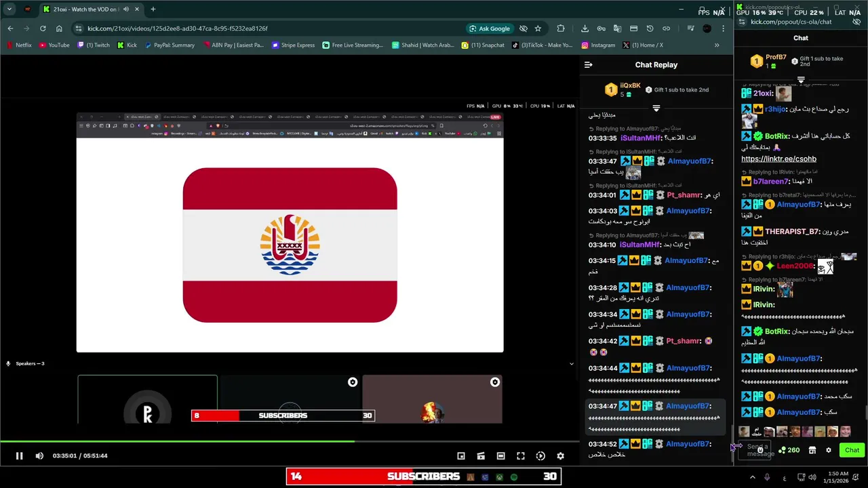The image size is (868, 488).
Task: Open the Twitch bookmark
Action: (94, 45)
